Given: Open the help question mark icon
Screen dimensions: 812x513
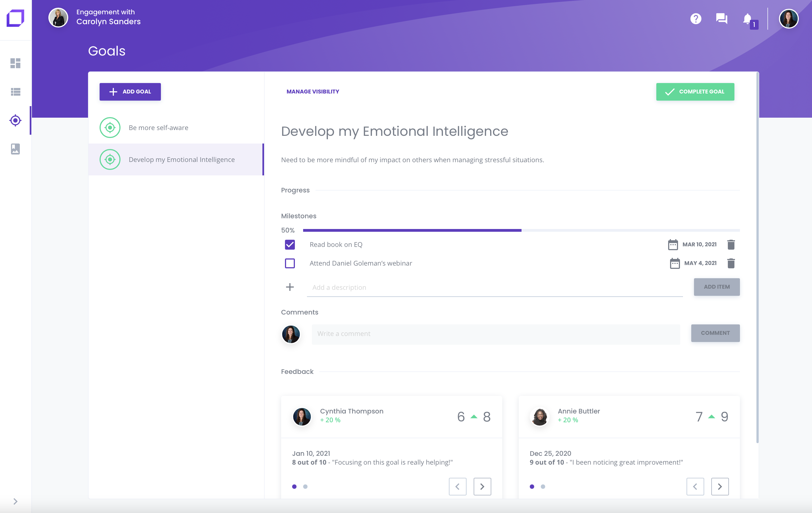Looking at the screenshot, I should (696, 18).
